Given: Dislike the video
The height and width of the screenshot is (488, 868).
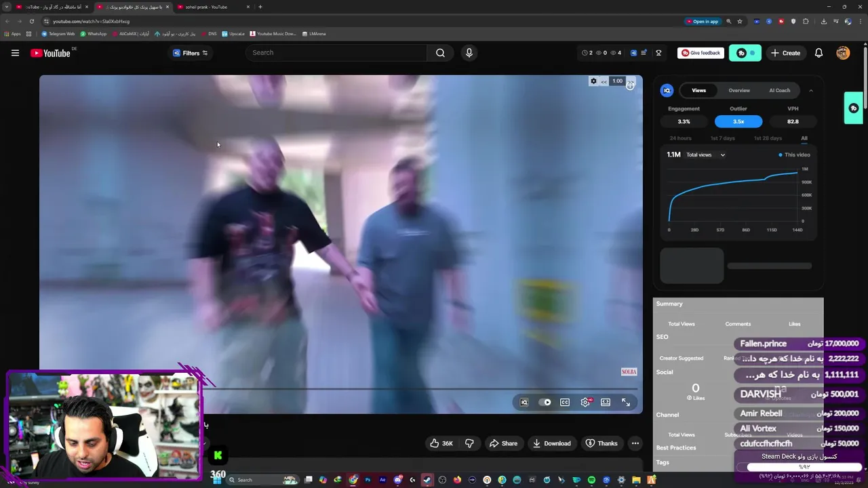Looking at the screenshot, I should pyautogui.click(x=469, y=443).
